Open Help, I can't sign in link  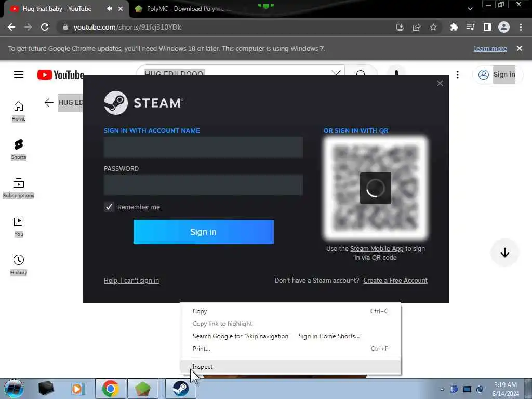pos(131,280)
